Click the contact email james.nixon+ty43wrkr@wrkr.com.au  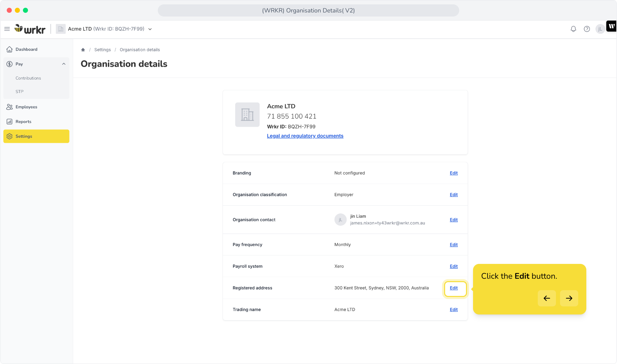click(x=388, y=223)
